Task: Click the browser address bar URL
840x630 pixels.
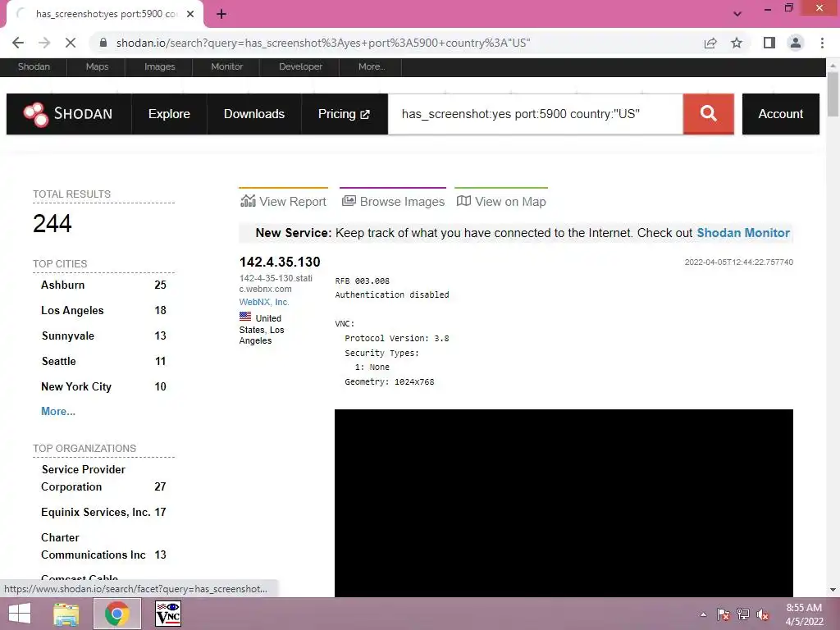Action: pos(323,43)
